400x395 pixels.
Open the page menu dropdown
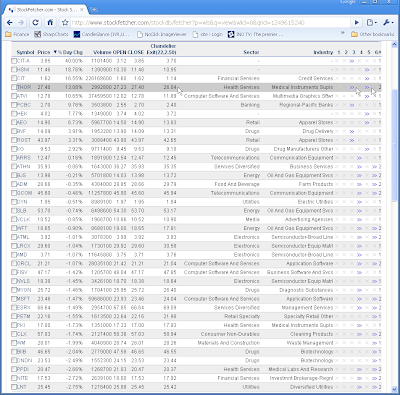point(371,23)
